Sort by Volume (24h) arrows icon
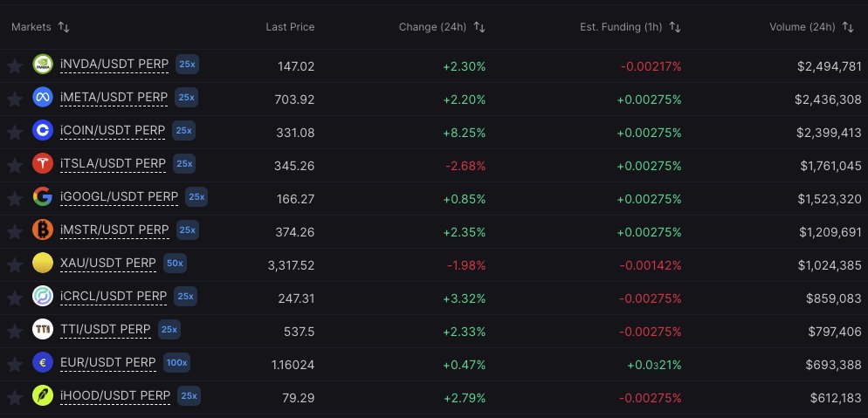The image size is (868, 418). (848, 27)
